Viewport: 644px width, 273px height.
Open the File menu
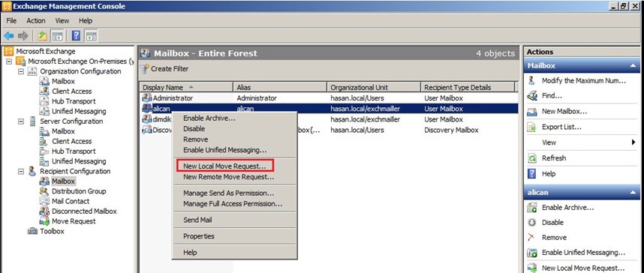click(11, 20)
